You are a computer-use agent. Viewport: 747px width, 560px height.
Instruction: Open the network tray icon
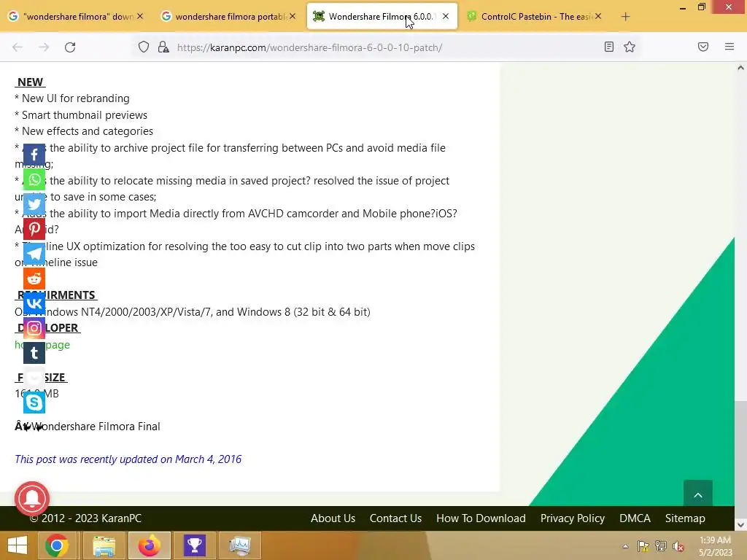point(661,546)
